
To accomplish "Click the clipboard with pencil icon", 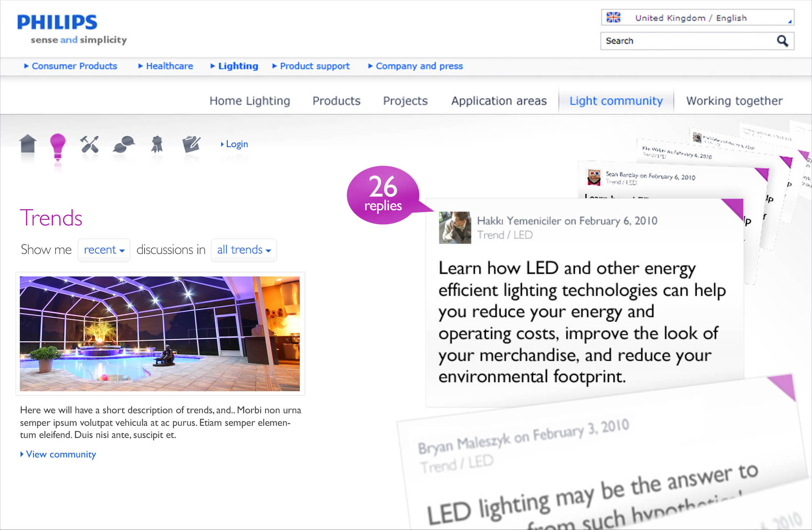I will pos(191,144).
